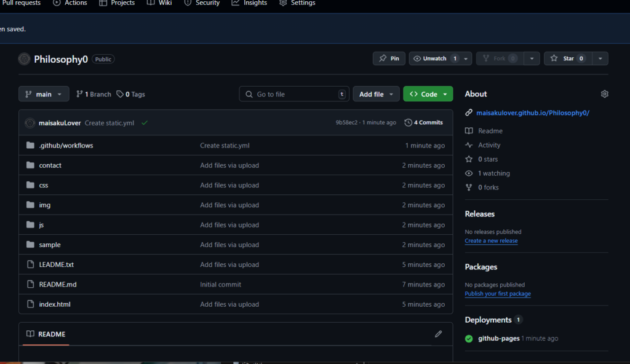Go to the Projects tab
The image size is (630, 364).
(x=116, y=3)
